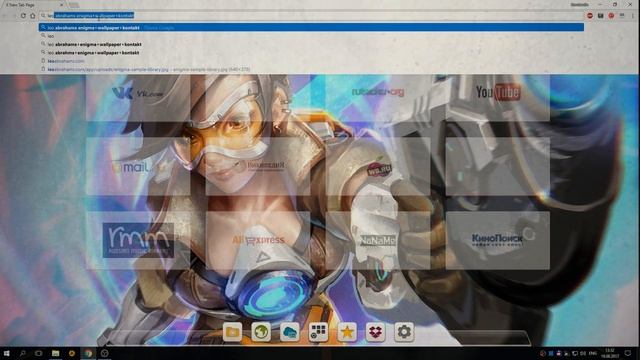Click the blue cloud icon in dock
The height and width of the screenshot is (360, 640).
289,332
